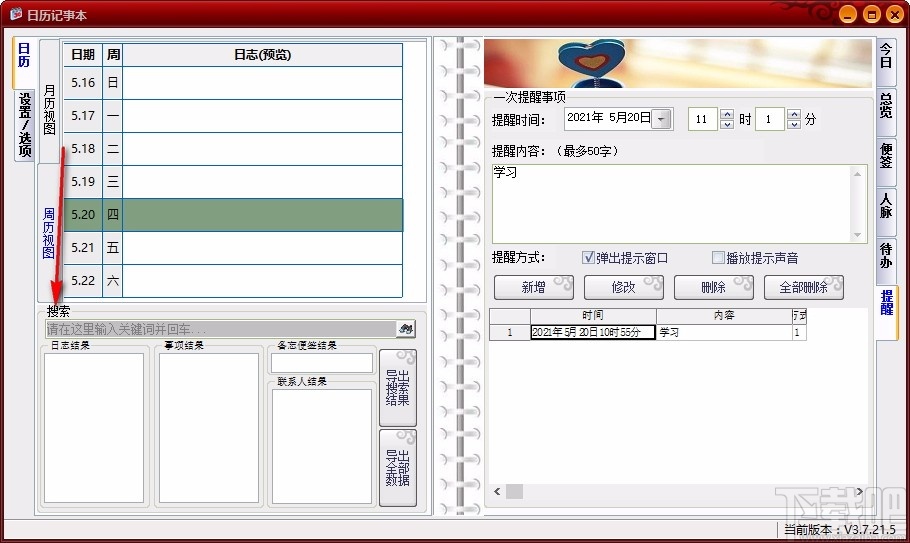The width and height of the screenshot is (910, 543).
Task: Click the search binoculars icon
Action: click(406, 329)
